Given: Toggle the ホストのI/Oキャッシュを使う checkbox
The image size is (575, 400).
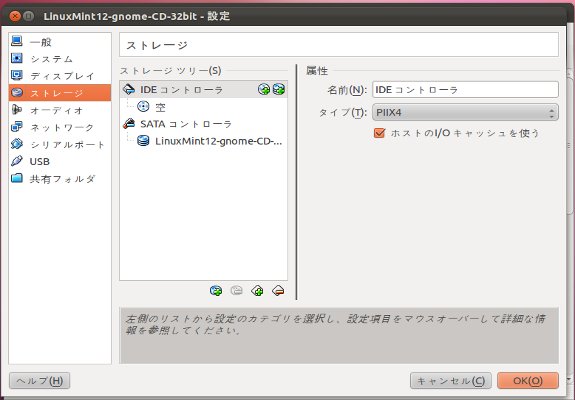Looking at the screenshot, I should (x=380, y=133).
